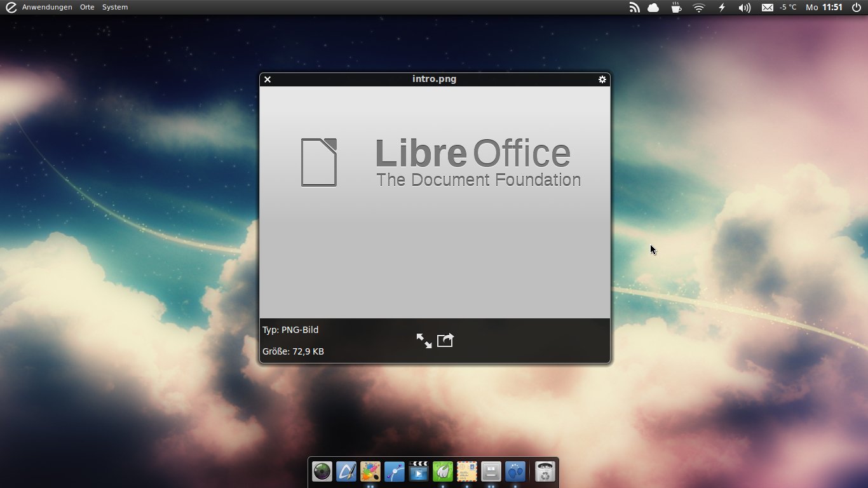Screen dimensions: 868x488
Task: Open the blue footprints app in dock
Action: (515, 471)
